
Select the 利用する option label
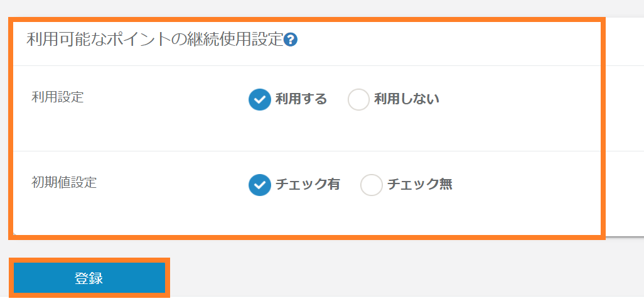[301, 99]
